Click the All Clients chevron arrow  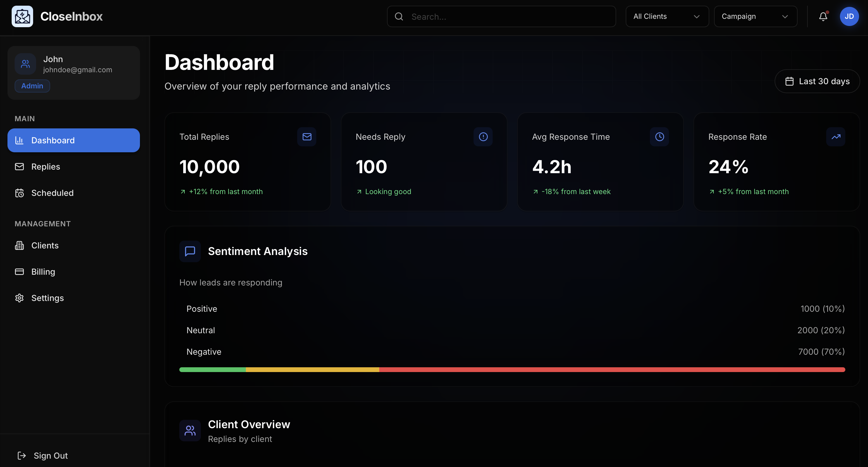point(696,16)
